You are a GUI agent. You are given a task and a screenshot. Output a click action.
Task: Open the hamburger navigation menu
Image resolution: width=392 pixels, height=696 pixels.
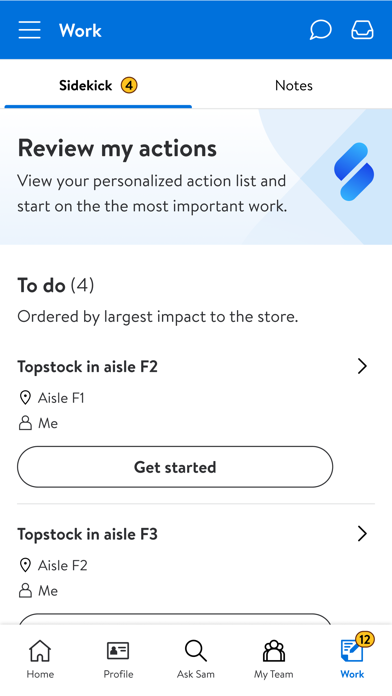click(29, 30)
